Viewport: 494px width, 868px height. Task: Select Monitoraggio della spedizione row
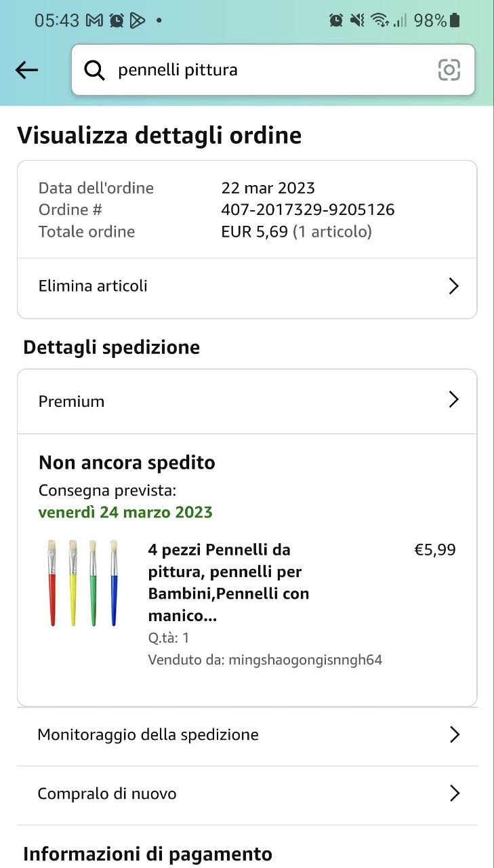pos(148,734)
